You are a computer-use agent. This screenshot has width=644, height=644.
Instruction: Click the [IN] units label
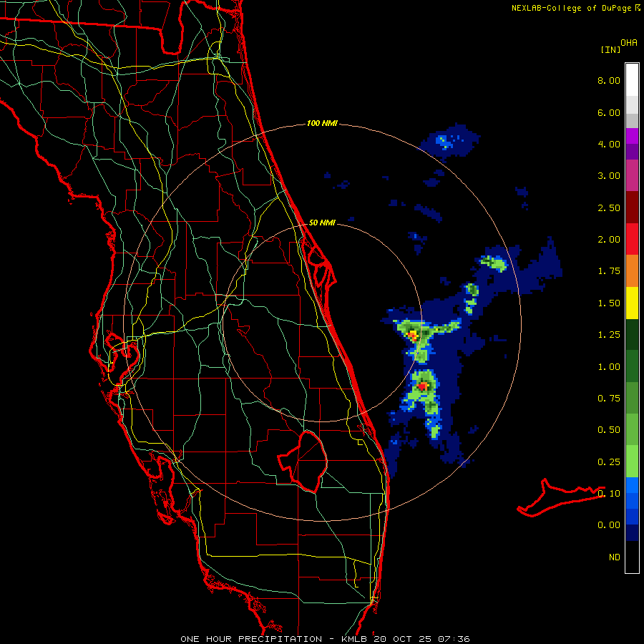coord(610,49)
